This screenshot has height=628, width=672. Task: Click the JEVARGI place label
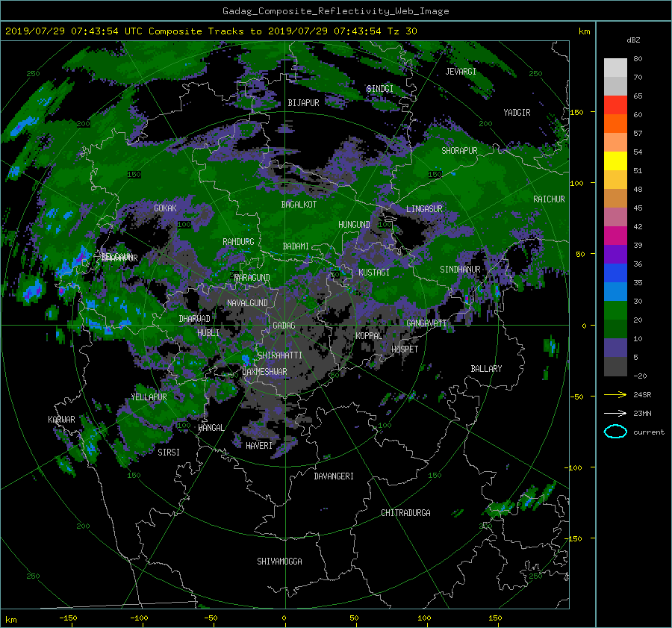[461, 72]
